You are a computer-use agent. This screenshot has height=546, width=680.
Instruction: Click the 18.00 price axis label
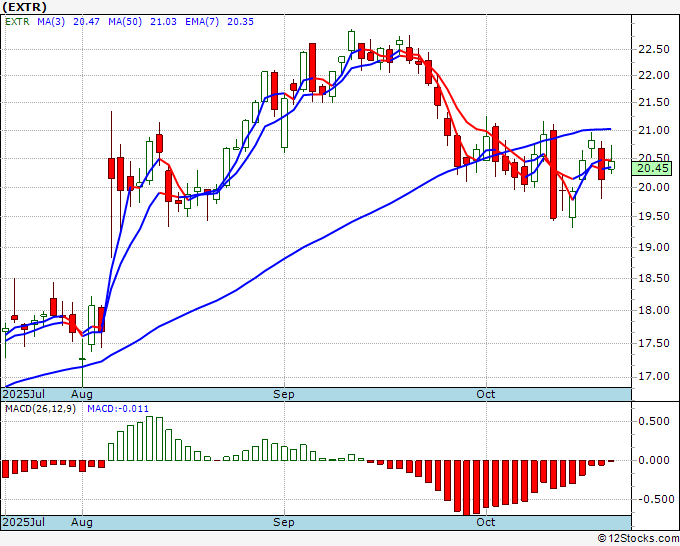[654, 311]
